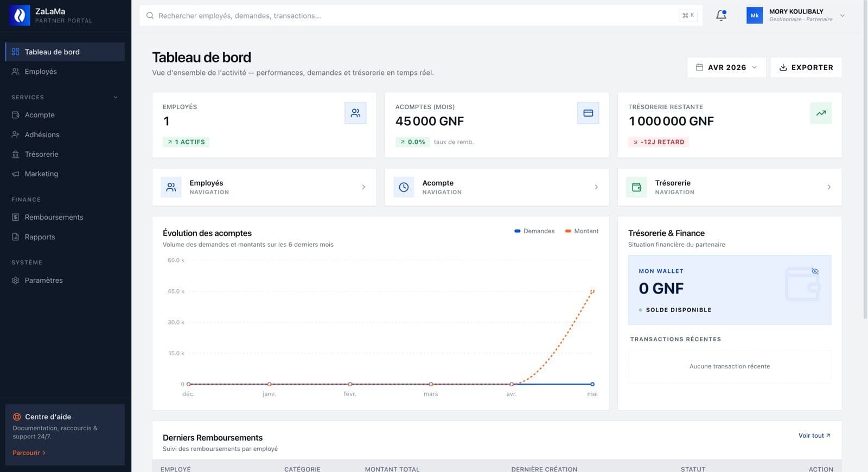Click the search input field
The image size is (868, 472).
pyautogui.click(x=421, y=16)
